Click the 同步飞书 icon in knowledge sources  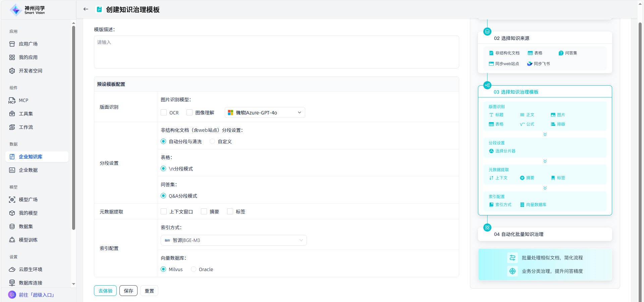(x=530, y=64)
